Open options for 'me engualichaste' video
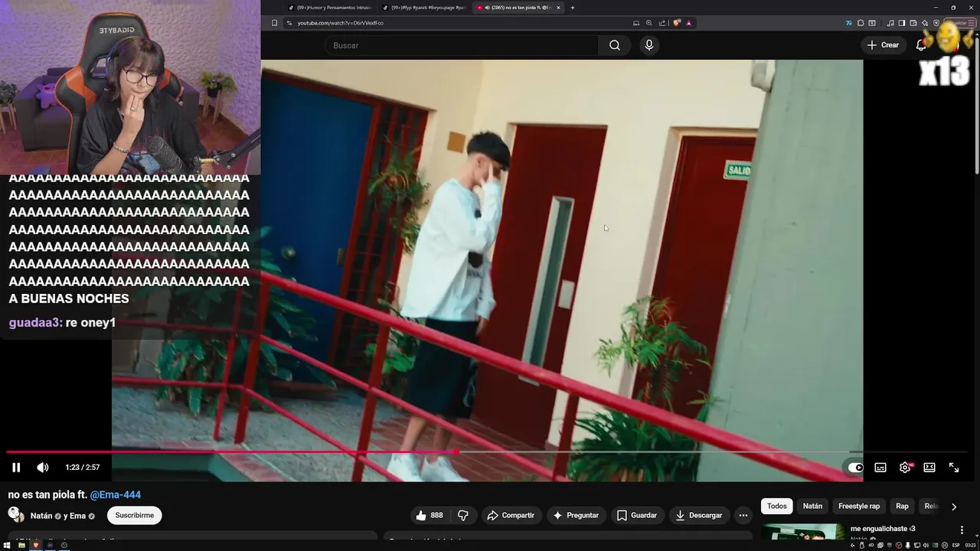 [962, 530]
